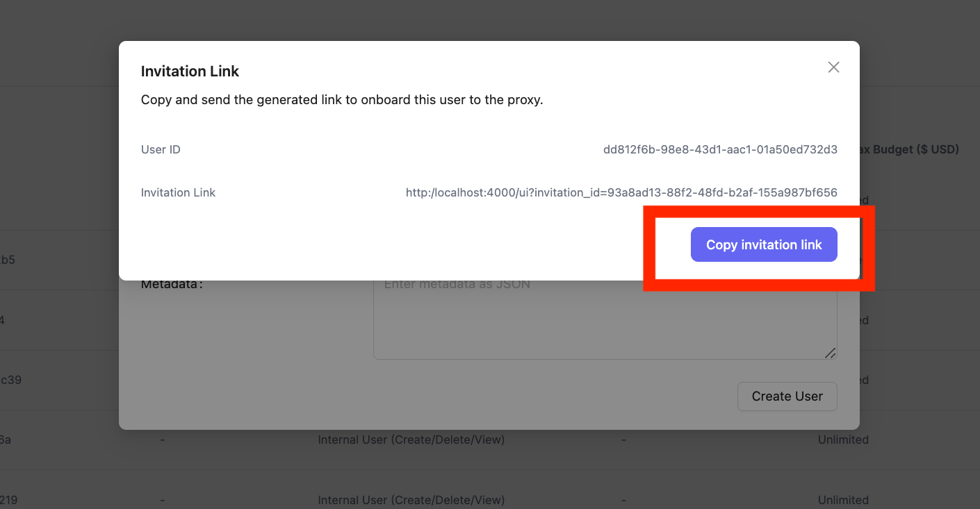
Task: Click the onboard this user description text
Action: pyautogui.click(x=341, y=99)
